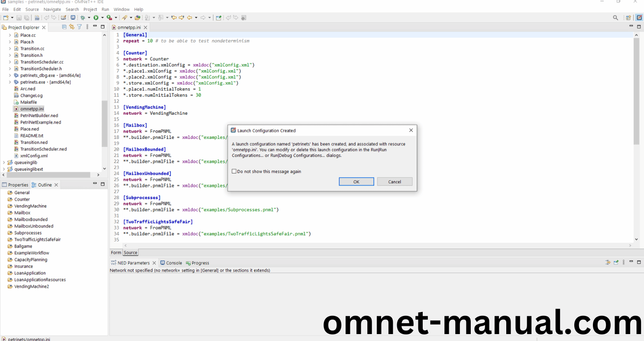Toggle Link with Editor in Project Explorer
This screenshot has width=644, height=341.
coord(72,27)
